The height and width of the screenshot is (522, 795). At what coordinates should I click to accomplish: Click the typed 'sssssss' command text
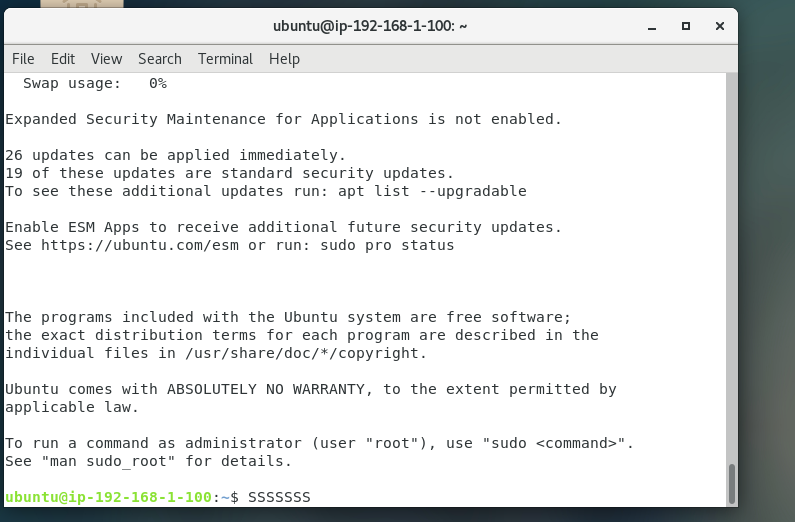pos(279,497)
